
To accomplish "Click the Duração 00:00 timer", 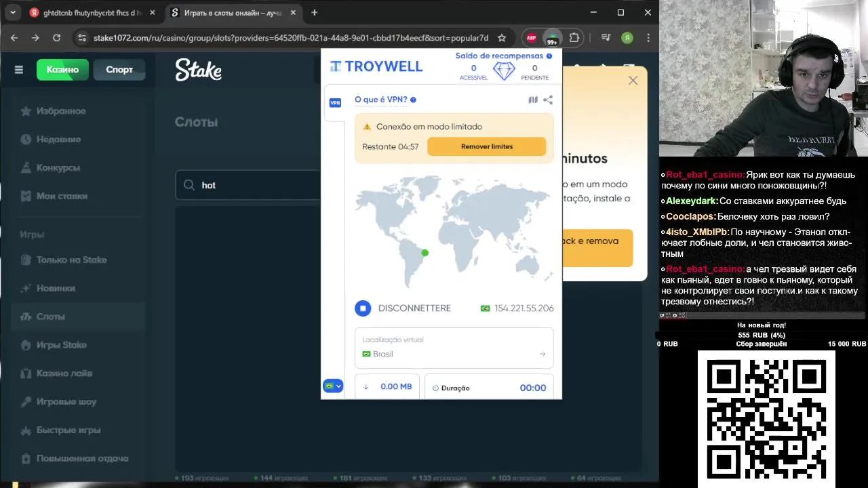I will tap(489, 387).
